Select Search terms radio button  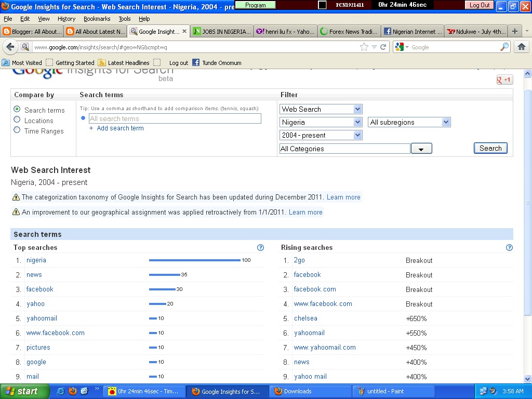pyautogui.click(x=17, y=109)
